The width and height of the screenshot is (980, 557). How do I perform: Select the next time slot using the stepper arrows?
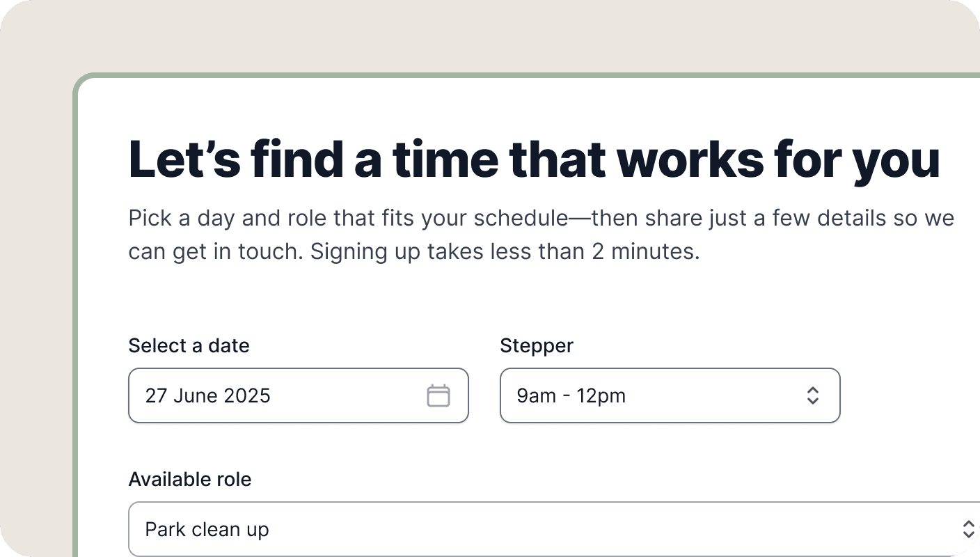pos(813,390)
